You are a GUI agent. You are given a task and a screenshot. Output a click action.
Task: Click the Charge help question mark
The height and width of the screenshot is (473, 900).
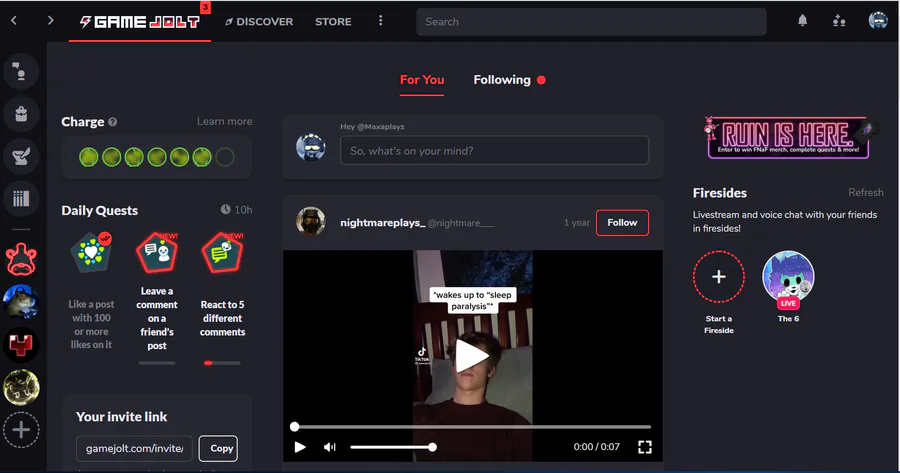click(112, 122)
